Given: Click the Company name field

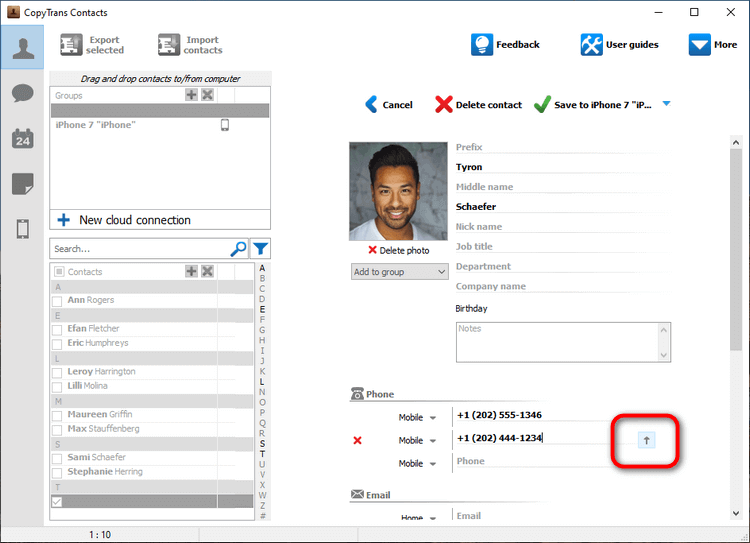Looking at the screenshot, I should coord(563,286).
